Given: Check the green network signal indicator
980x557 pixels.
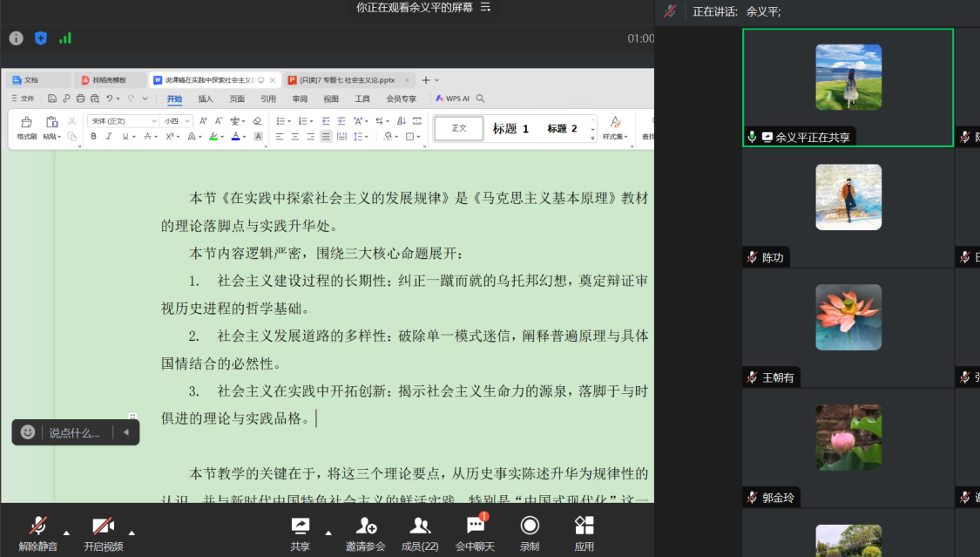Looking at the screenshot, I should coord(65,38).
